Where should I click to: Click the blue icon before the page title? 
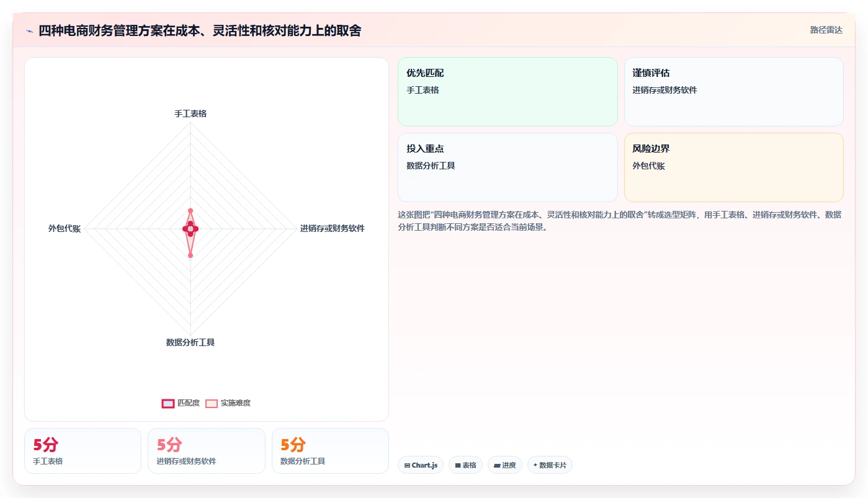29,31
